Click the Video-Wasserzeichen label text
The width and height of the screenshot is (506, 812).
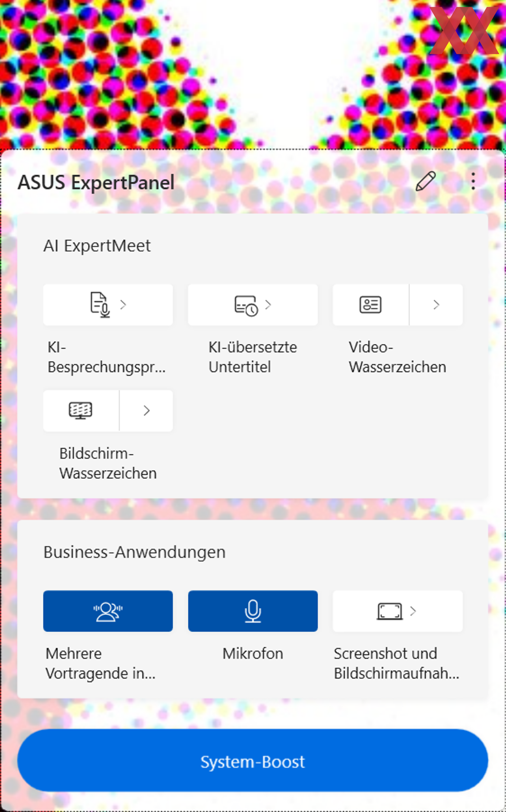(x=397, y=357)
